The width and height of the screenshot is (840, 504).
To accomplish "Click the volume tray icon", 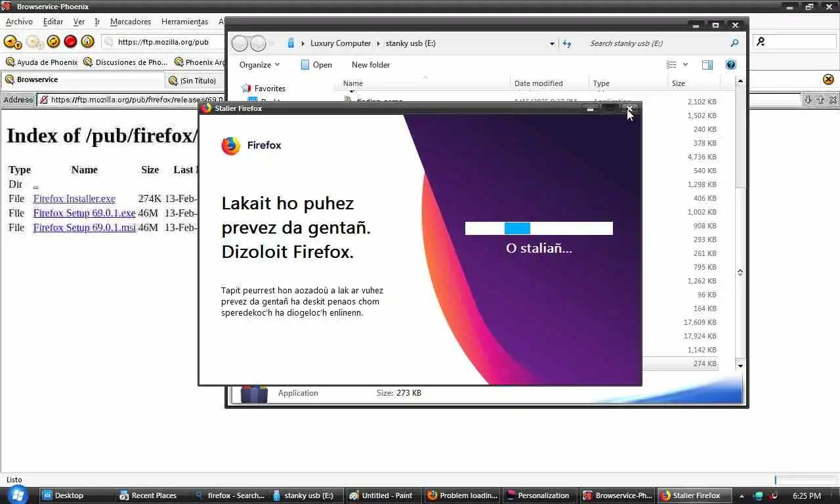I will [x=774, y=495].
